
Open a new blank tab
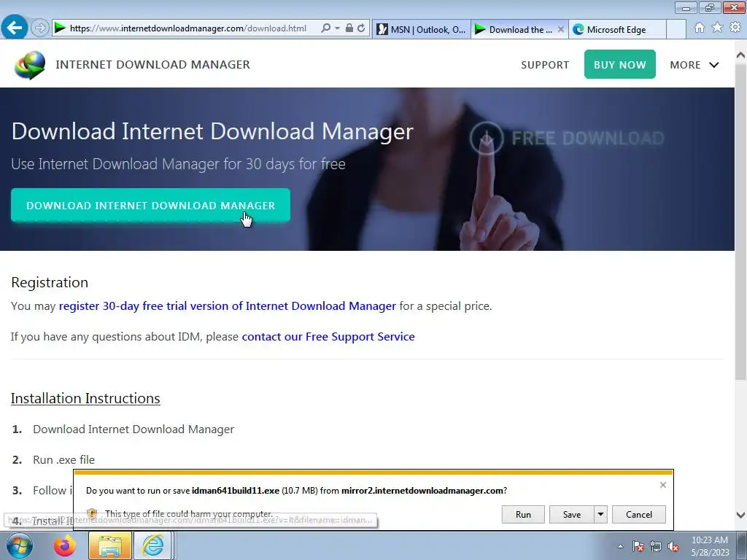click(676, 29)
